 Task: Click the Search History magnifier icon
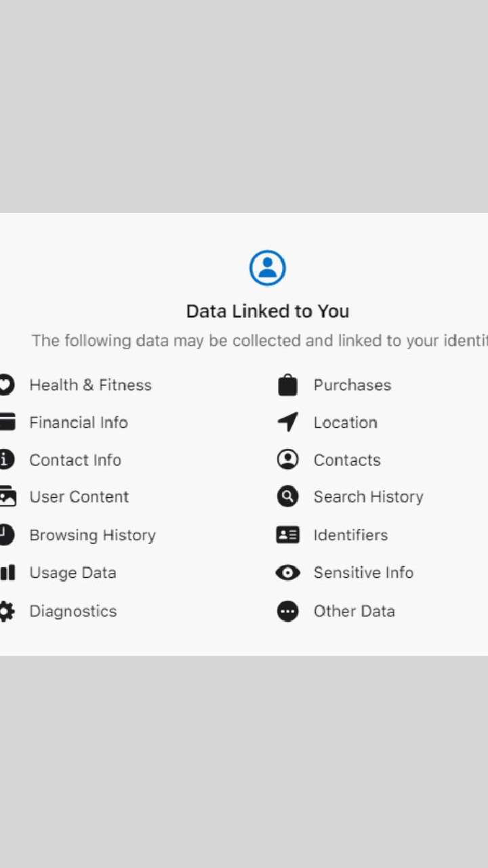(x=288, y=497)
